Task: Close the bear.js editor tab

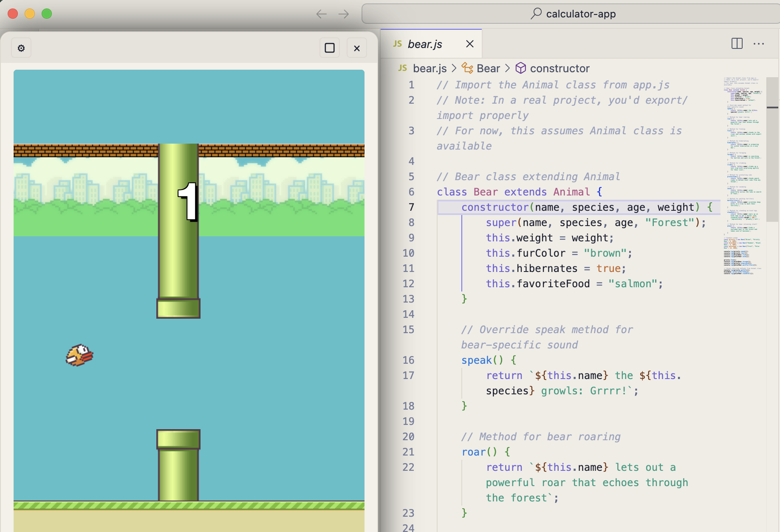Action: coord(470,44)
